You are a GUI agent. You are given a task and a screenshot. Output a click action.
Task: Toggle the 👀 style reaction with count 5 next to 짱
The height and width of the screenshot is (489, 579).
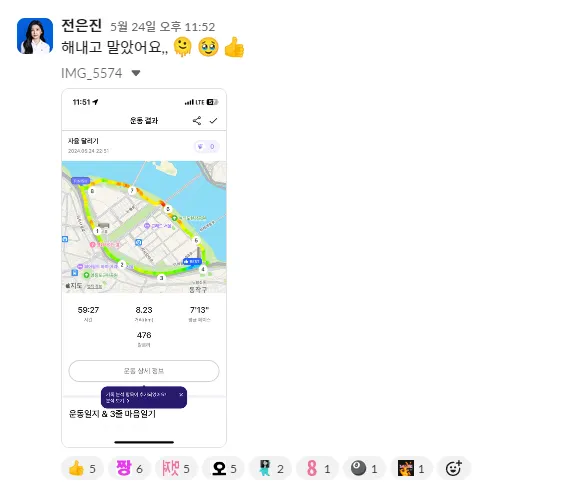pyautogui.click(x=176, y=469)
